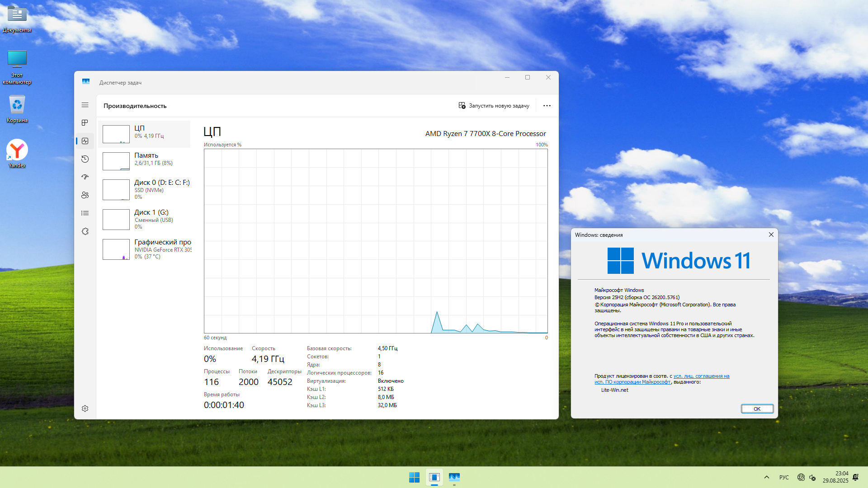Open the Microsoft license terms link

click(x=701, y=376)
